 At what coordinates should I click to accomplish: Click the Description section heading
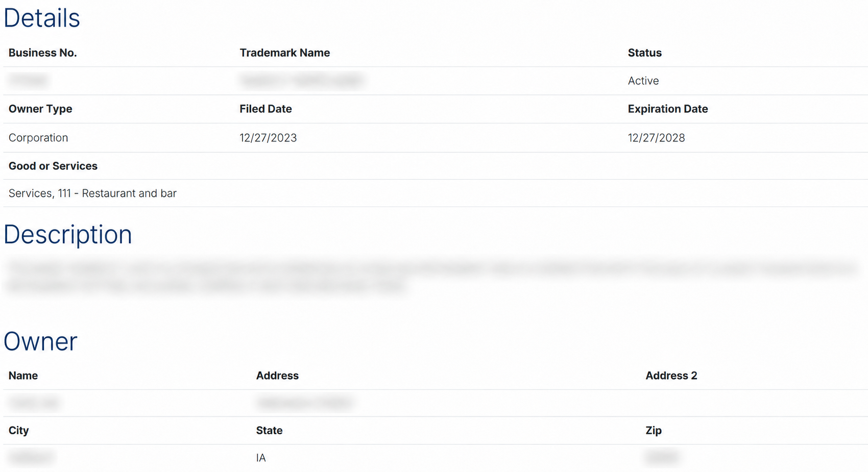click(67, 235)
